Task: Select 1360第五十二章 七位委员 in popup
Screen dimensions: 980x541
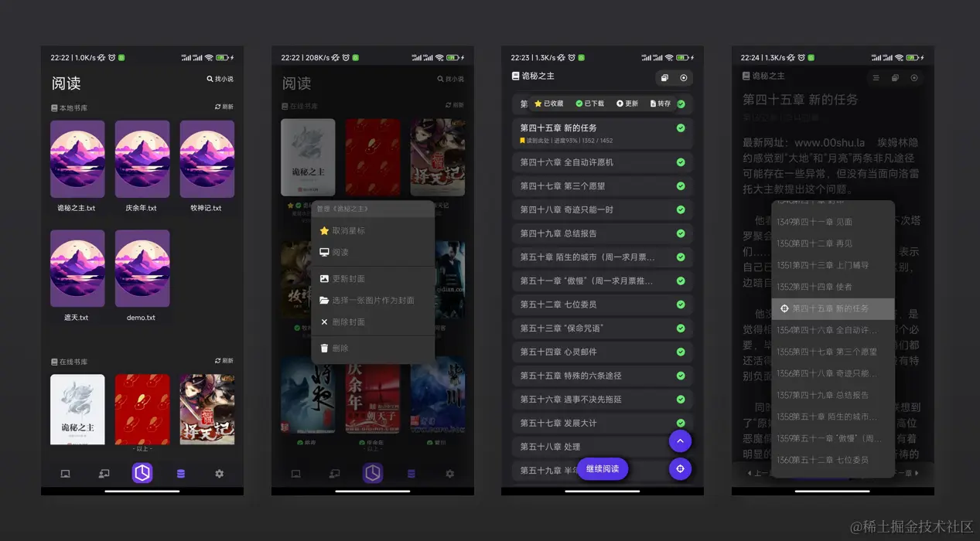Action: click(833, 460)
